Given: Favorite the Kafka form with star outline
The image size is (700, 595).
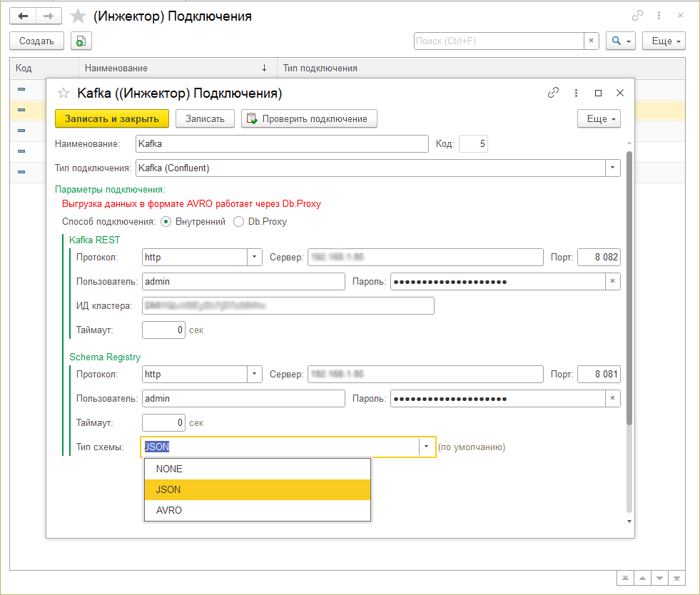Looking at the screenshot, I should [64, 93].
